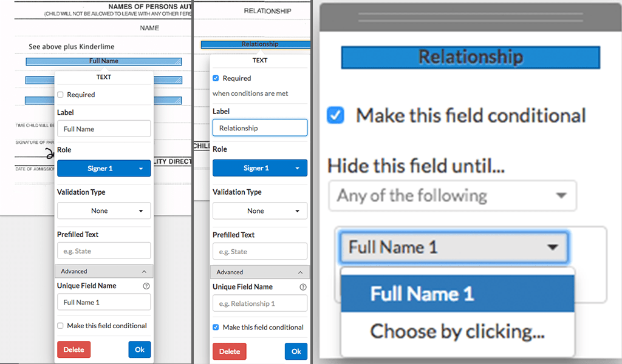Select the blue Full Name field on the document
The height and width of the screenshot is (364, 622).
104,61
